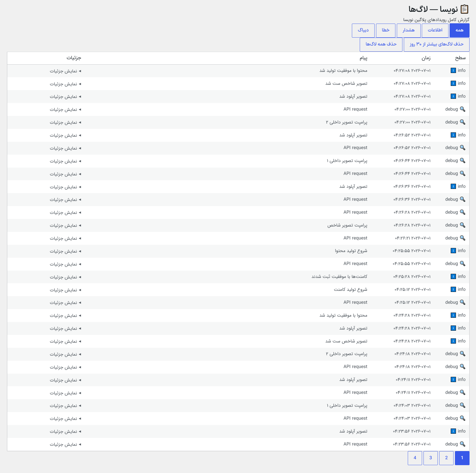The image size is (476, 473).
Task: Click the زمان column header
Action: pyautogui.click(x=426, y=58)
